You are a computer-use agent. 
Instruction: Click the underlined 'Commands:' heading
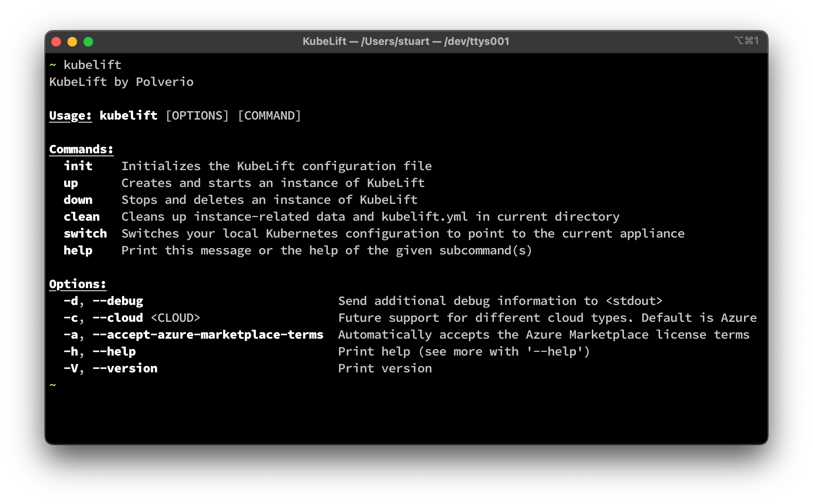click(81, 149)
